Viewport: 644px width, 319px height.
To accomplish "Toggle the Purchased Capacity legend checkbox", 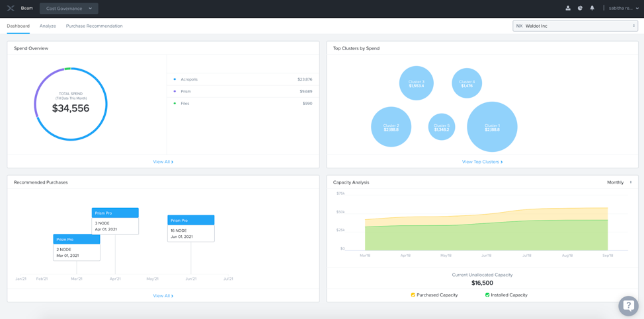I will [x=413, y=295].
